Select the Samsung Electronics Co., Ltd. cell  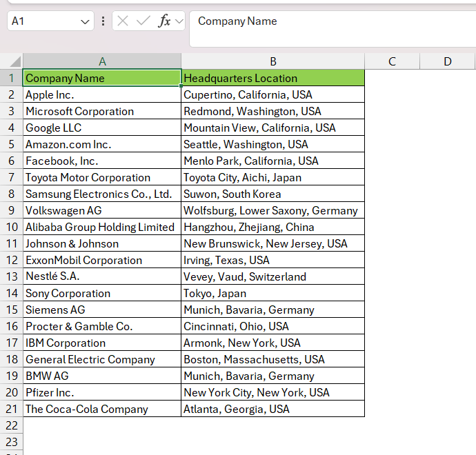click(x=102, y=194)
